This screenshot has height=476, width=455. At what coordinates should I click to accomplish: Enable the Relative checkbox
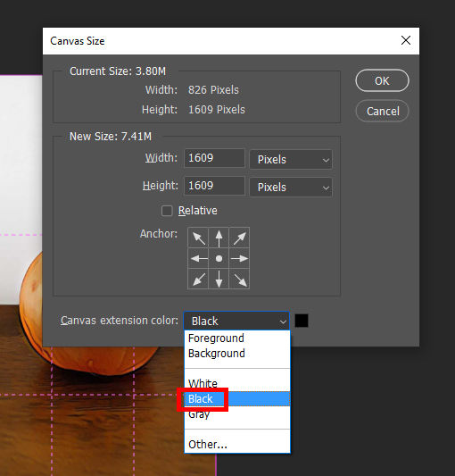[x=167, y=211]
